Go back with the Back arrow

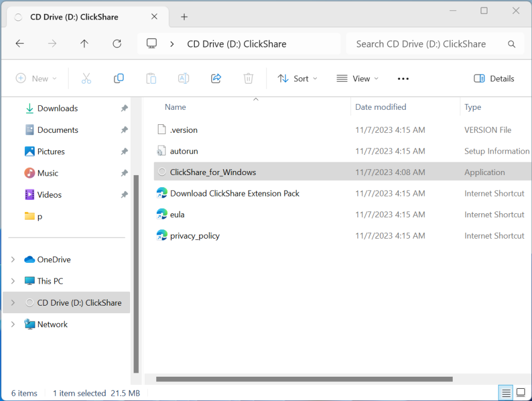20,44
